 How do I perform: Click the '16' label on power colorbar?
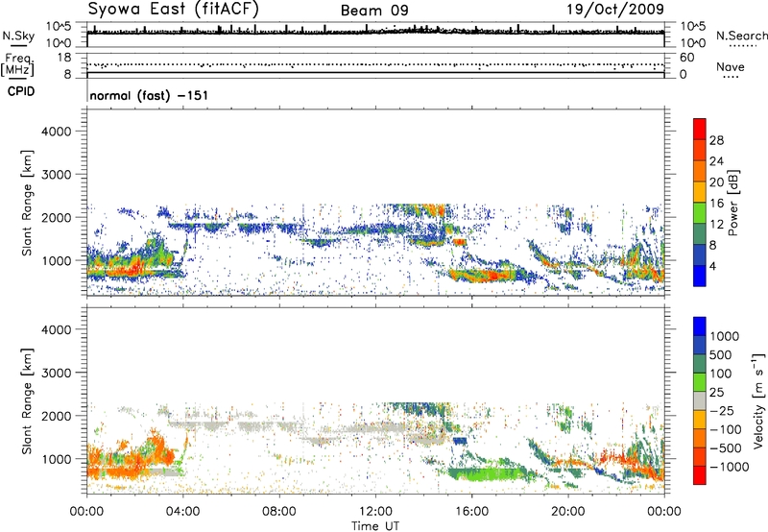pyautogui.click(x=716, y=204)
